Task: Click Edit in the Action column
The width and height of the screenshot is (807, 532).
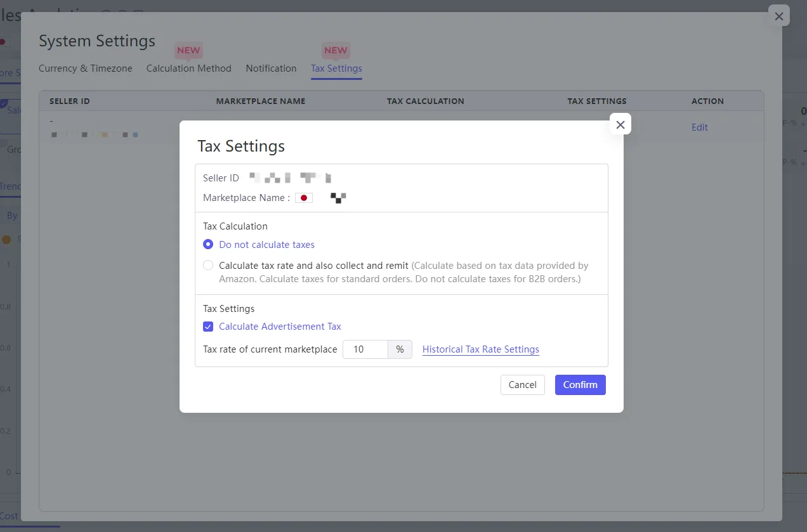Action: pos(700,127)
